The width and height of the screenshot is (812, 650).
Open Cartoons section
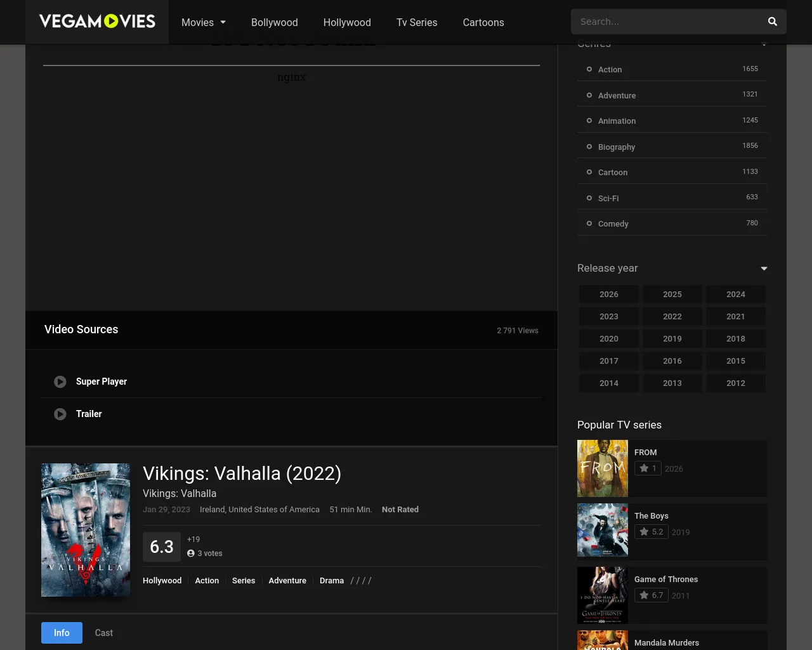click(x=483, y=22)
